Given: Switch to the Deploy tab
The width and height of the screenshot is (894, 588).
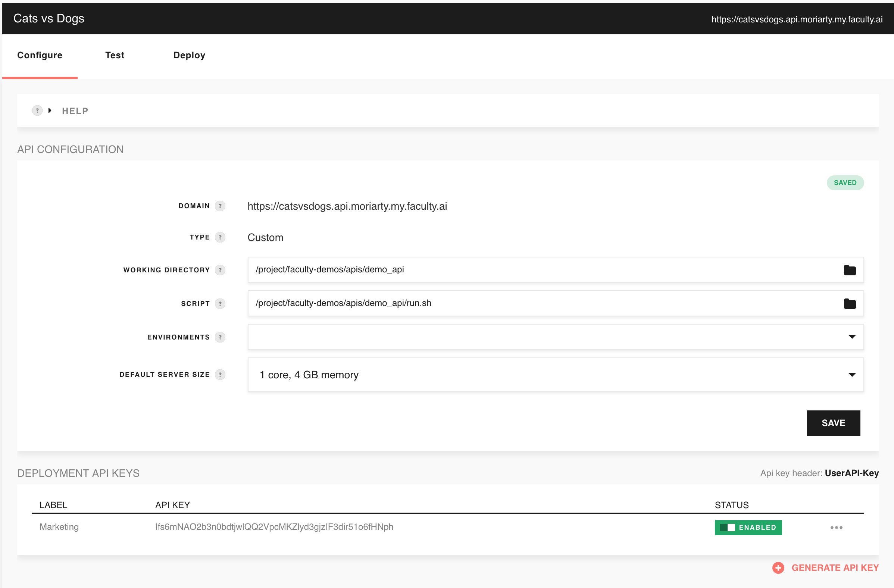Looking at the screenshot, I should tap(189, 55).
